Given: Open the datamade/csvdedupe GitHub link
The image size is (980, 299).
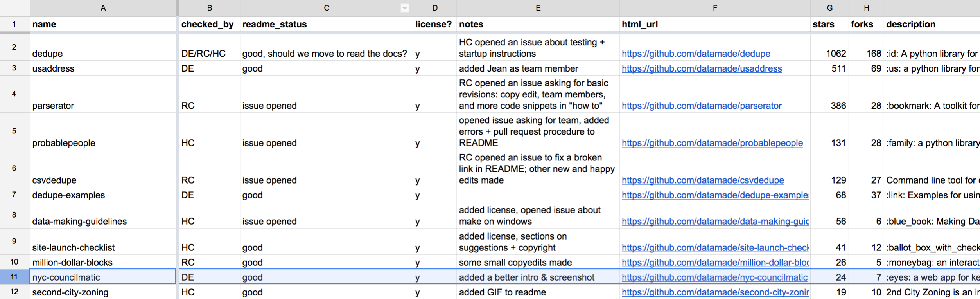Looking at the screenshot, I should pyautogui.click(x=703, y=180).
